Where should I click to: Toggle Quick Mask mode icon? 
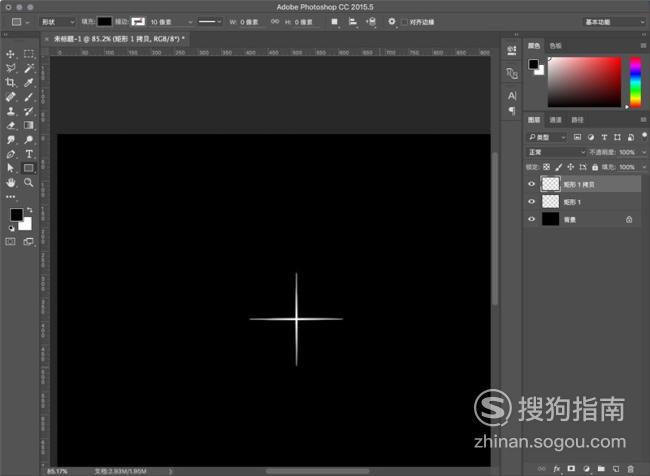point(10,241)
